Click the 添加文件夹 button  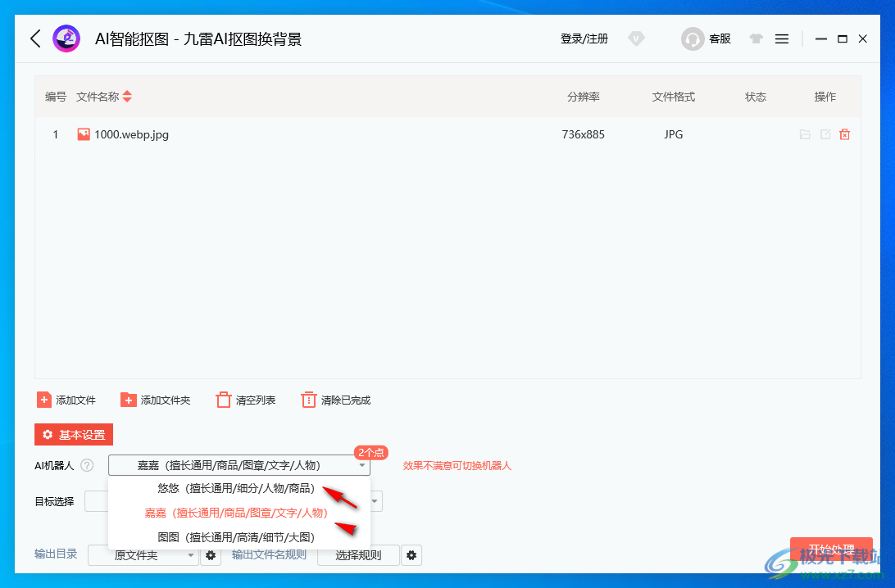(x=155, y=400)
